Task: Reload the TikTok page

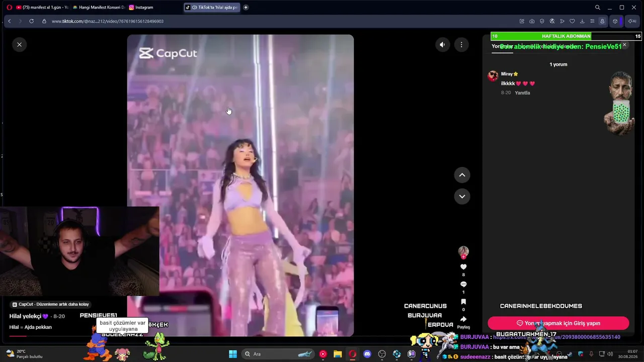Action: click(x=31, y=21)
